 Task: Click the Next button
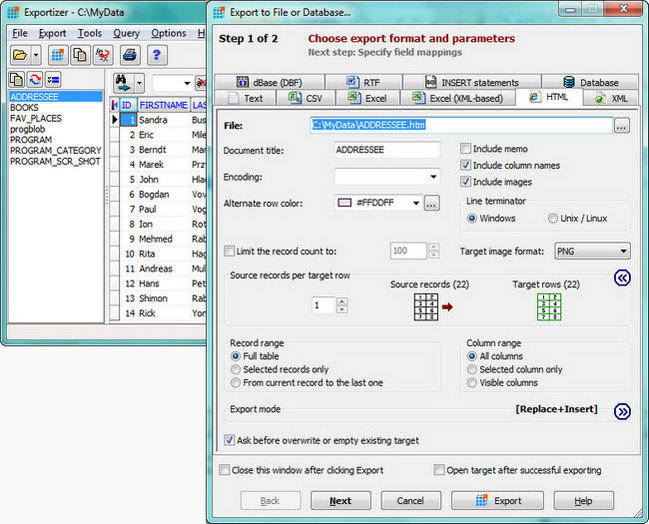point(340,500)
